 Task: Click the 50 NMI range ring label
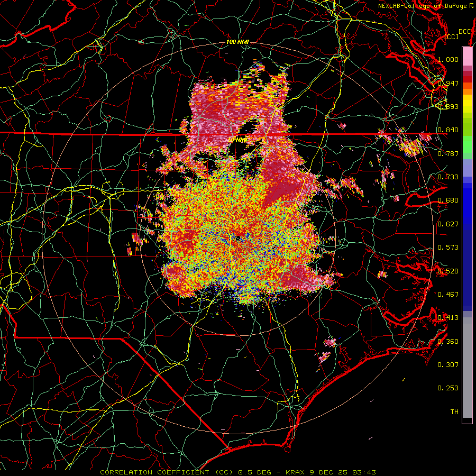coord(237,140)
